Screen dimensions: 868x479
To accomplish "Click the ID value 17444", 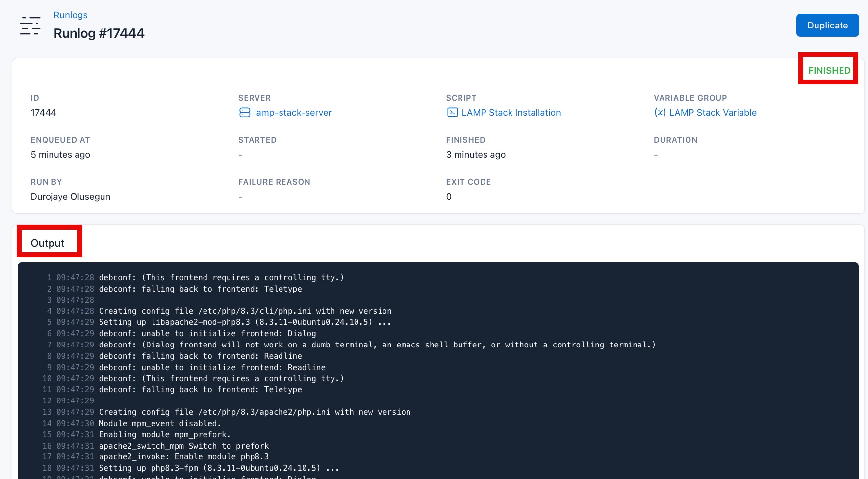I will (44, 112).
